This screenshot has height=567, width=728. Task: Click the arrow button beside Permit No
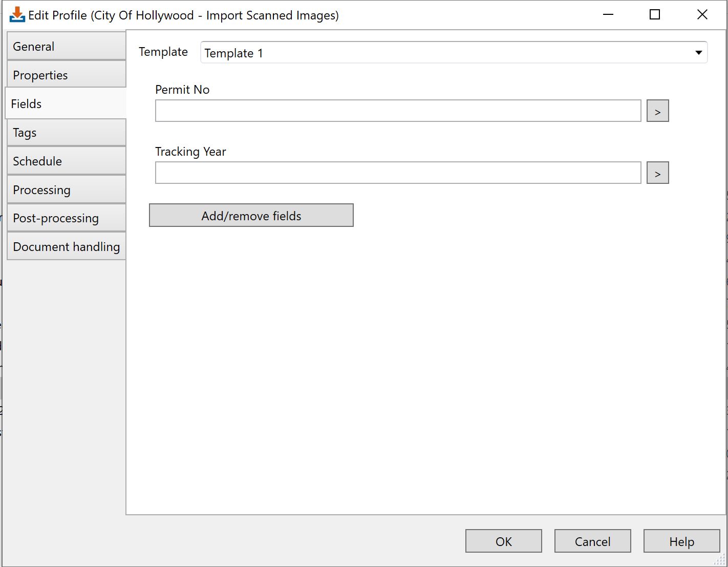coord(657,111)
